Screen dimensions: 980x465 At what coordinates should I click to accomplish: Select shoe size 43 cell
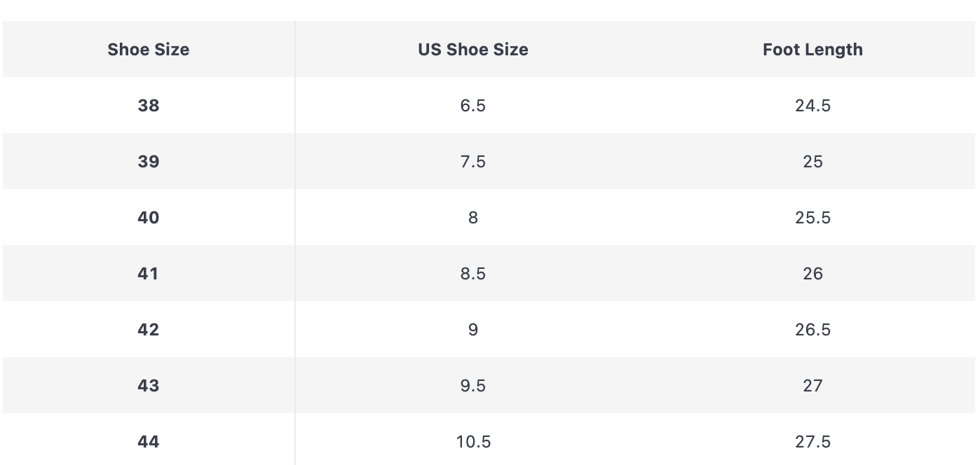pos(148,386)
